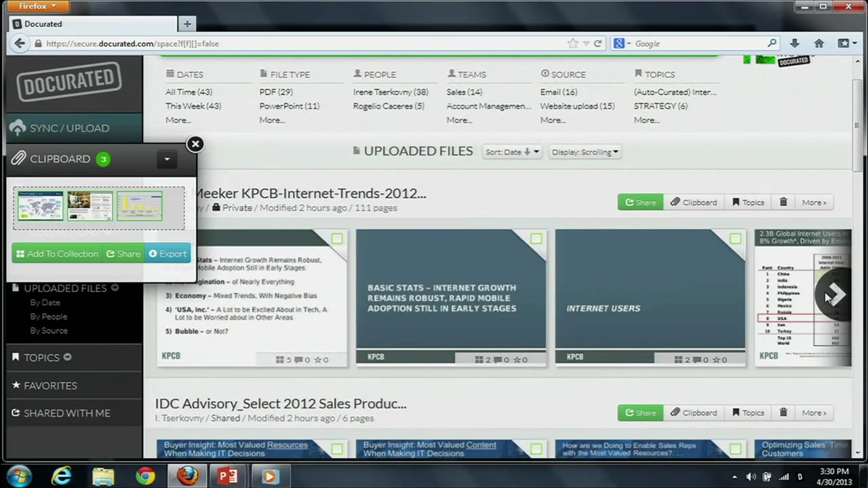Viewport: 868px width, 488px height.
Task: Add IDC Advisory file to Clipboard
Action: coord(694,413)
